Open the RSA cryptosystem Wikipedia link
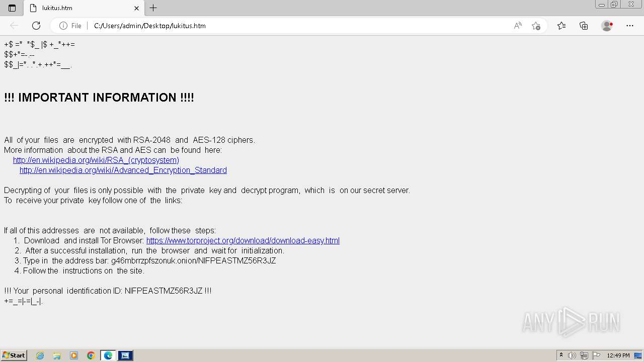 [x=96, y=160]
